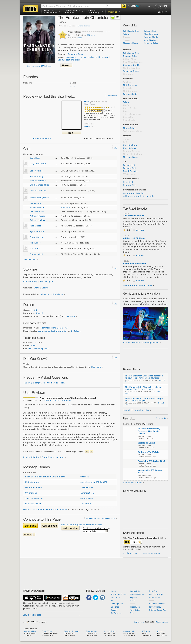Screen dimensions: 191x644
Task: Open the Sean Bean cast link
Action: point(35,158)
